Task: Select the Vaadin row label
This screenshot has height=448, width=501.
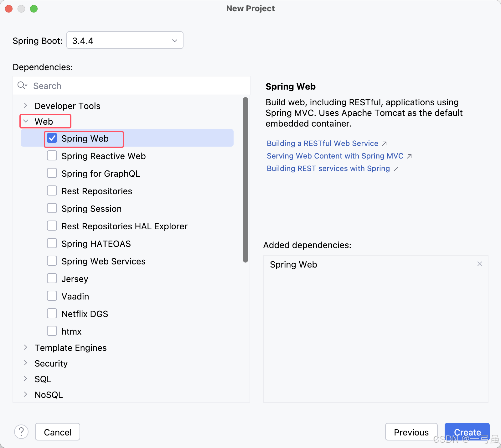Action: [x=75, y=296]
